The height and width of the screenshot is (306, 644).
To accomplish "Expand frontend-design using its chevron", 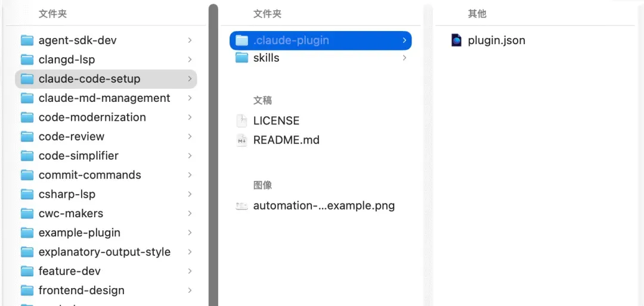I will pos(190,291).
